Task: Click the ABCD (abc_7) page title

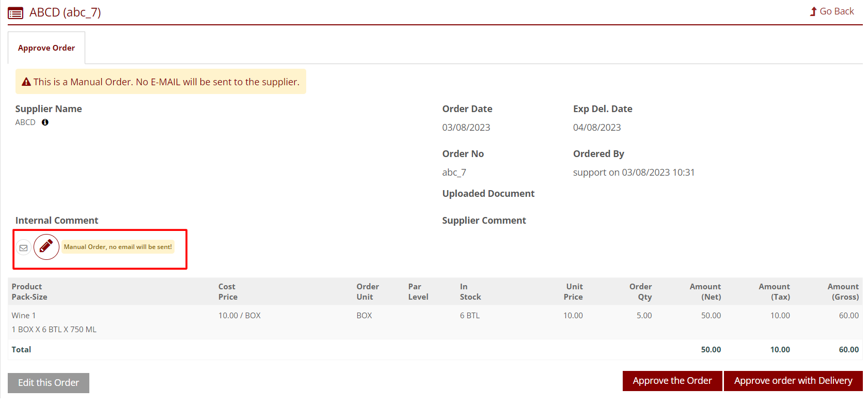Action: 65,12
